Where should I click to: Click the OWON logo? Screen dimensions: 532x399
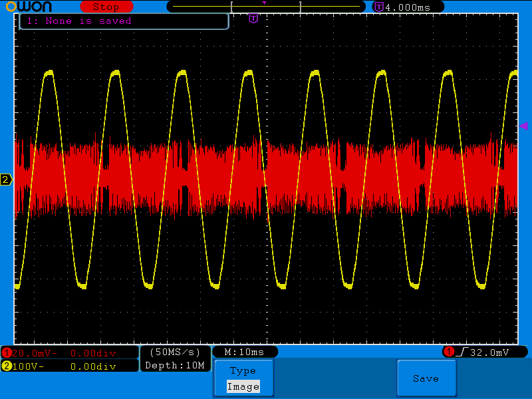[35, 7]
